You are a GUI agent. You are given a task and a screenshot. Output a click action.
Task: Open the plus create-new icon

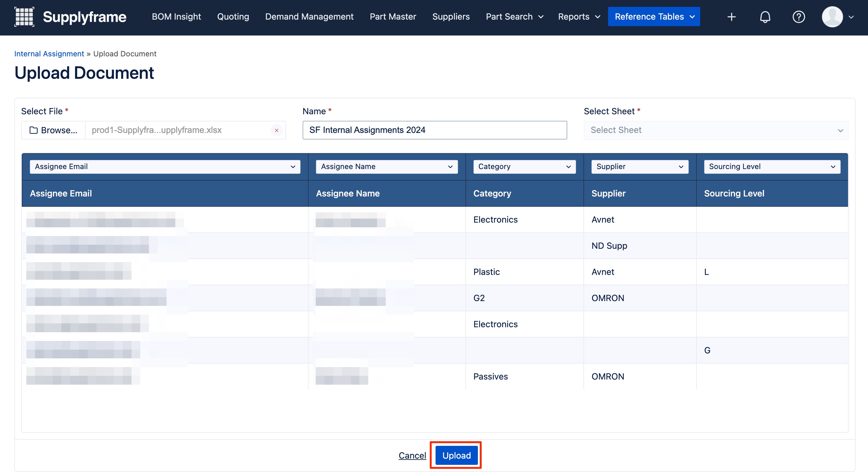[732, 17]
